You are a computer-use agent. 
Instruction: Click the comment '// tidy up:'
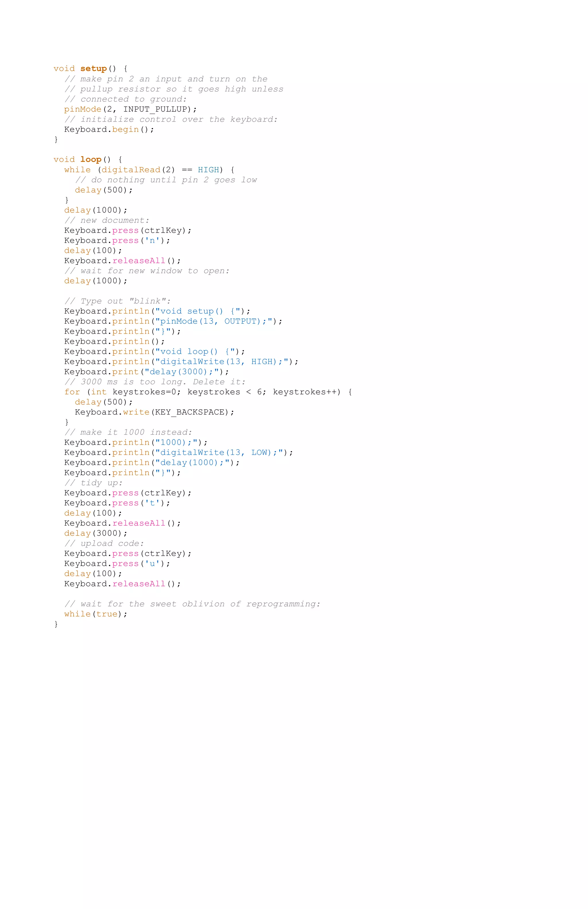click(94, 483)
